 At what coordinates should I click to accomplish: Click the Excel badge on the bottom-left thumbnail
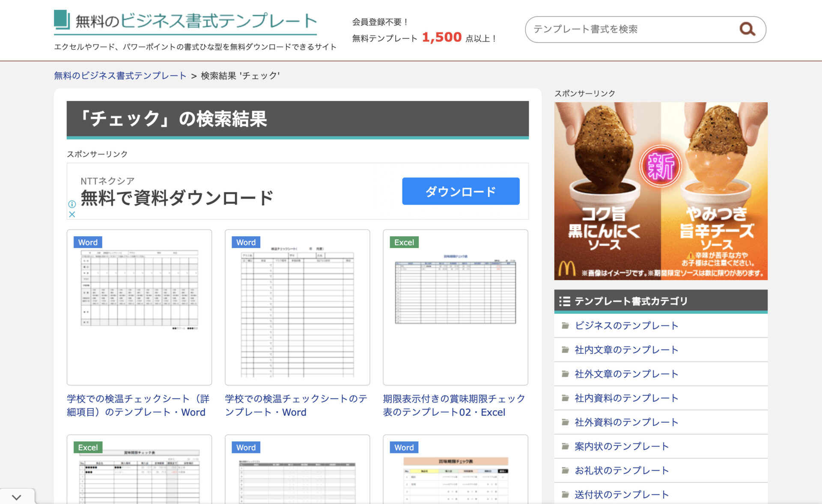(x=88, y=447)
